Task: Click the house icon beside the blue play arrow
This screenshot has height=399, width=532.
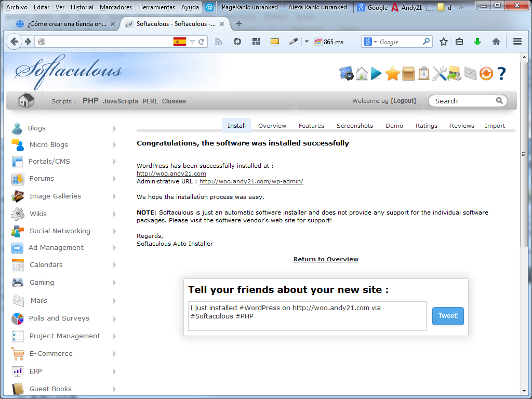Action: click(362, 74)
